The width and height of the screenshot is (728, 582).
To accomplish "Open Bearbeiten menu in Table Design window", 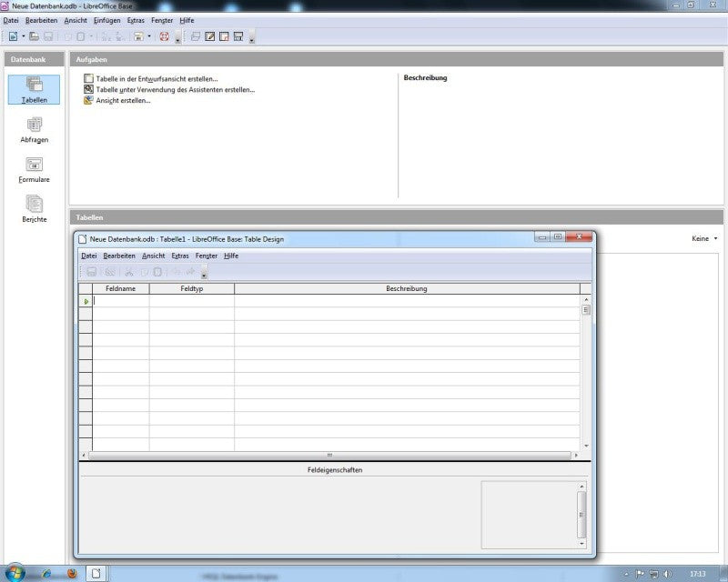I will tap(119, 256).
